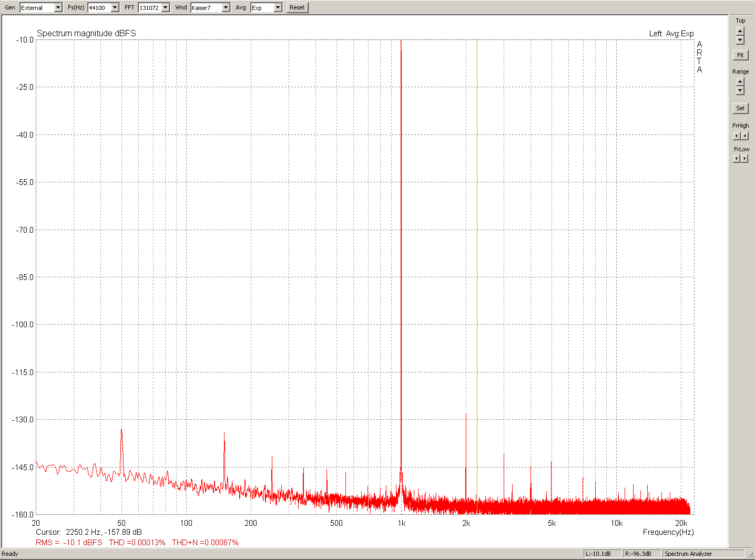Open the Gen source dropdown showing External
The height and width of the screenshot is (560, 755).
coord(41,7)
